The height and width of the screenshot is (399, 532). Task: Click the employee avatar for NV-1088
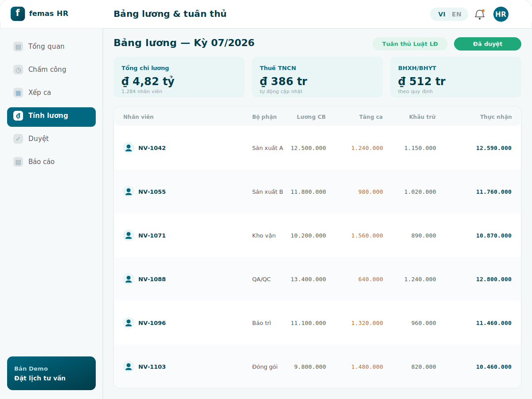coord(129,279)
